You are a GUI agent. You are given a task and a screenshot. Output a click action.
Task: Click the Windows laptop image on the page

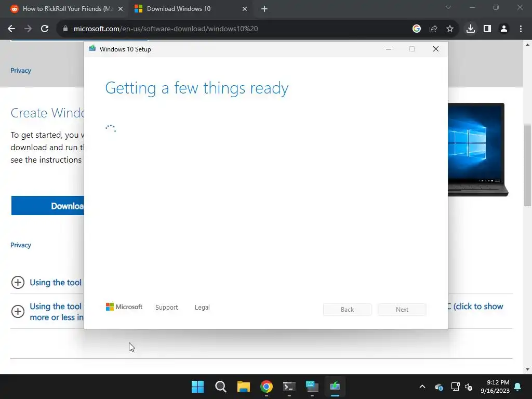(x=478, y=150)
